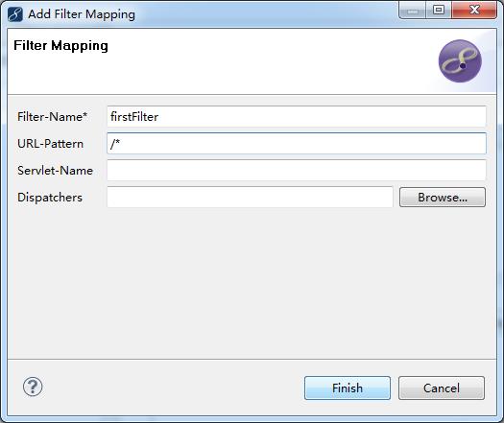Click the app icon in the title bar
Image resolution: width=504 pixels, height=423 pixels.
(15, 14)
